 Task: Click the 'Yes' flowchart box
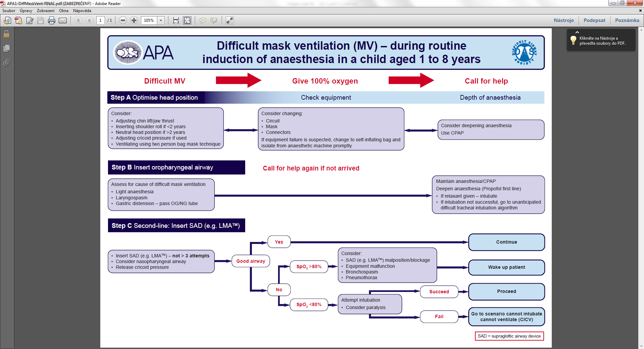point(279,242)
